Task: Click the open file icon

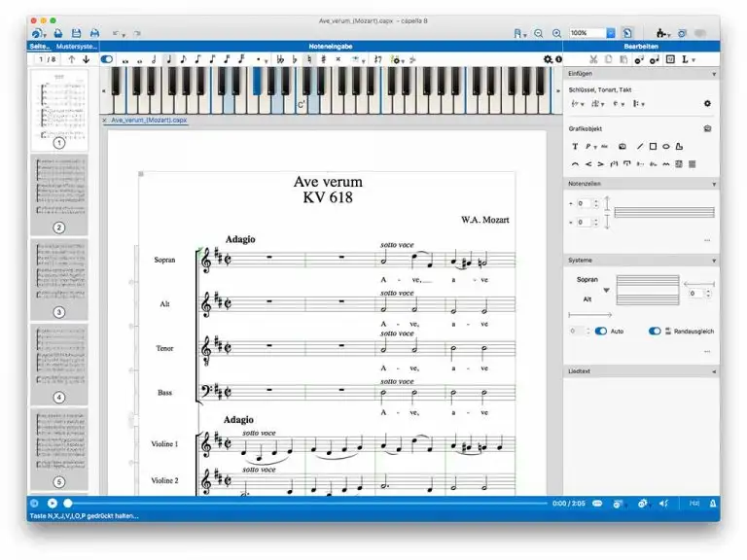Action: click(58, 33)
